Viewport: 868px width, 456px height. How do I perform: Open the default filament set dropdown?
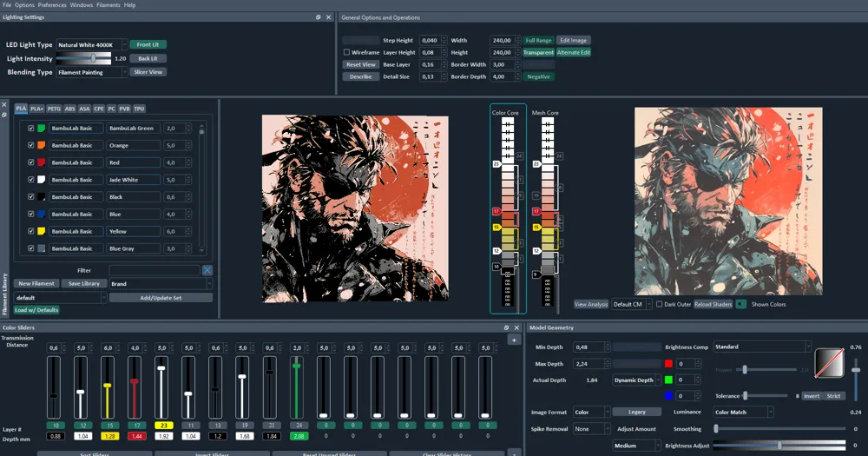[61, 298]
